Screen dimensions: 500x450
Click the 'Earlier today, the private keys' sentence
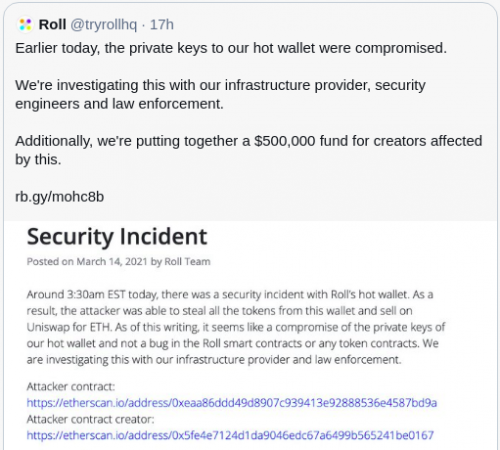tap(231, 49)
